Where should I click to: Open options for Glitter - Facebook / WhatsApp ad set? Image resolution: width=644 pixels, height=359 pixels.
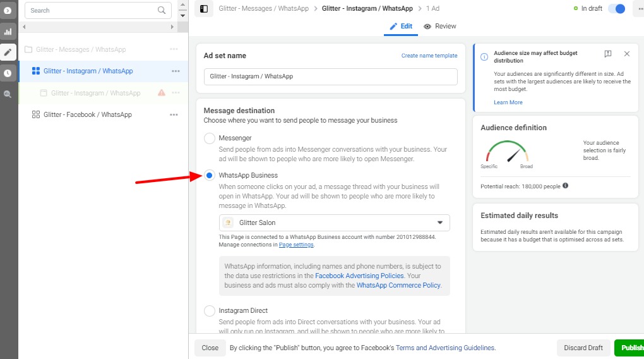point(174,115)
